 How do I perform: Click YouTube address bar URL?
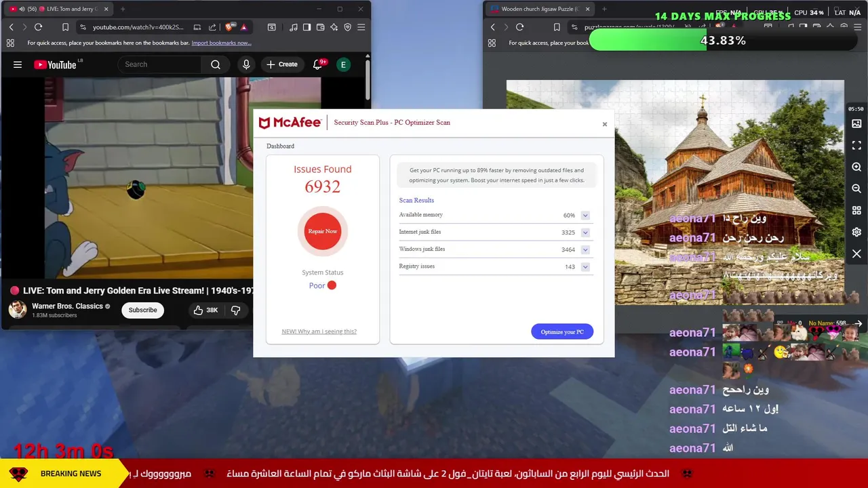(138, 27)
